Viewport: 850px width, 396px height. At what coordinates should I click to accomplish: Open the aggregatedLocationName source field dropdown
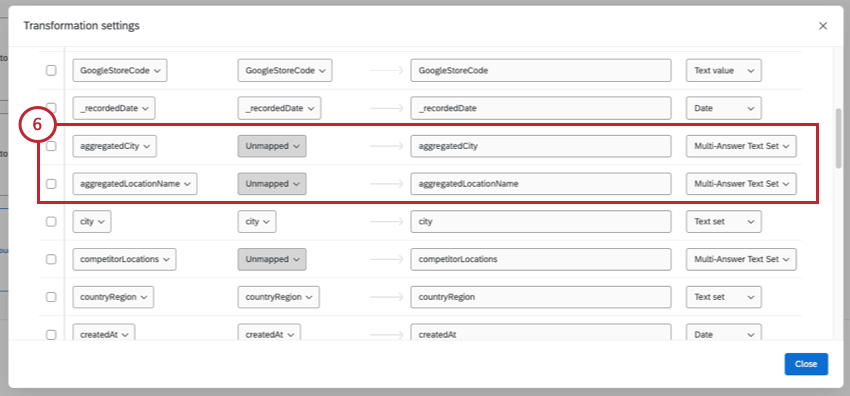135,184
